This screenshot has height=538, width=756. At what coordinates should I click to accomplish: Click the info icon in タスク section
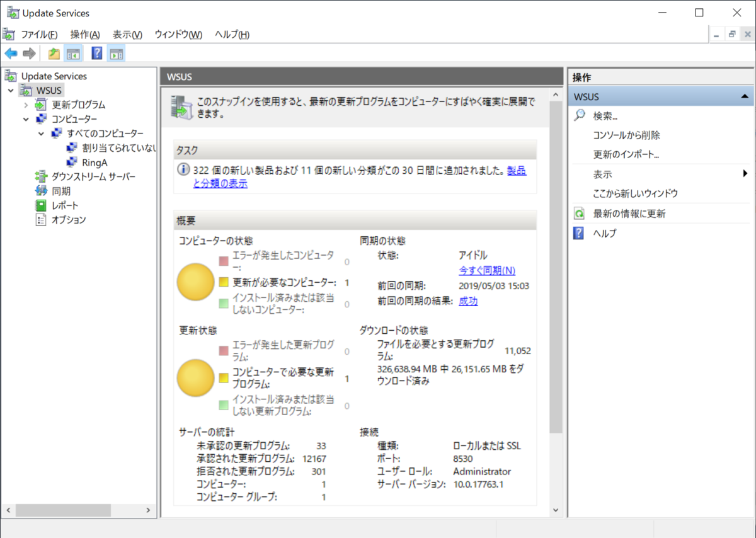pos(183,170)
